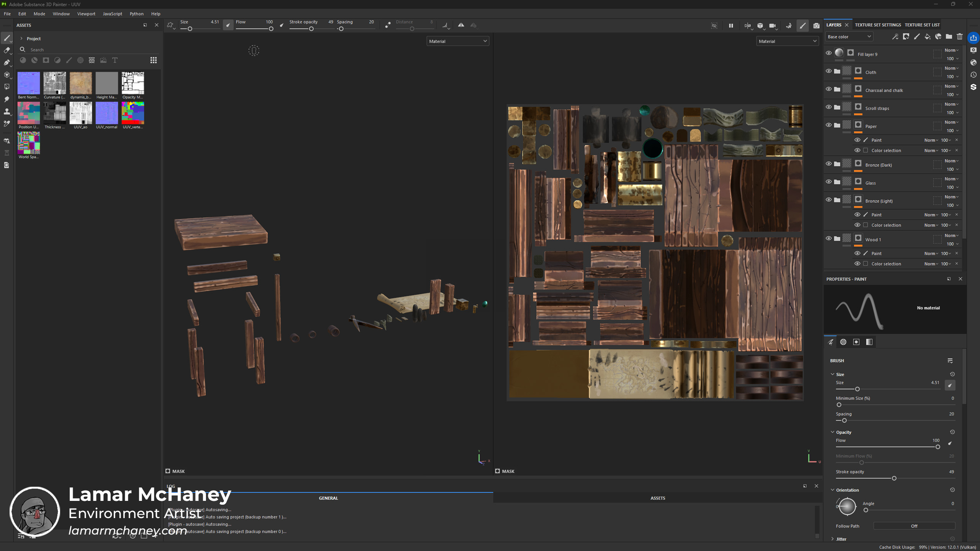This screenshot has width=980, height=551.
Task: Add a fill layer using bucket icon
Action: (x=927, y=37)
